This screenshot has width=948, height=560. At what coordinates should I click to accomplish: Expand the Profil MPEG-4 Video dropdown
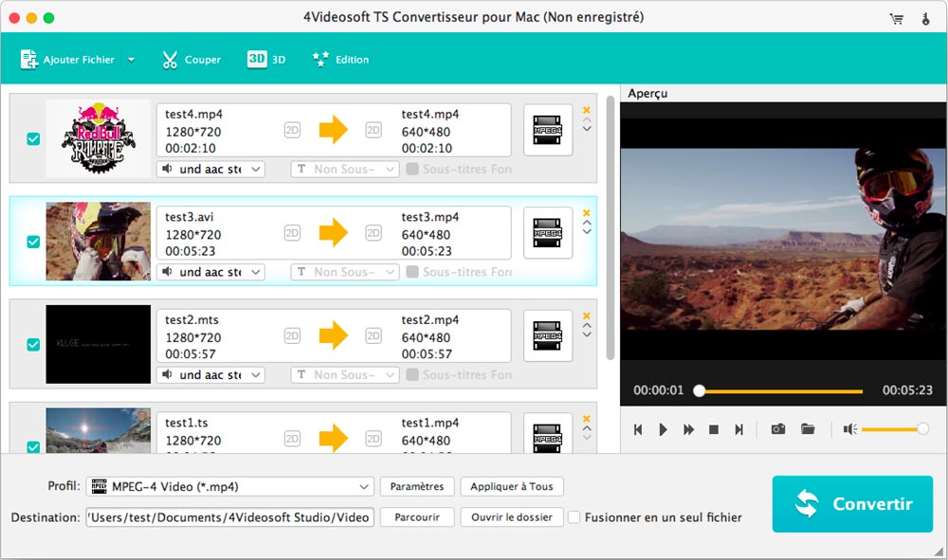[x=365, y=487]
